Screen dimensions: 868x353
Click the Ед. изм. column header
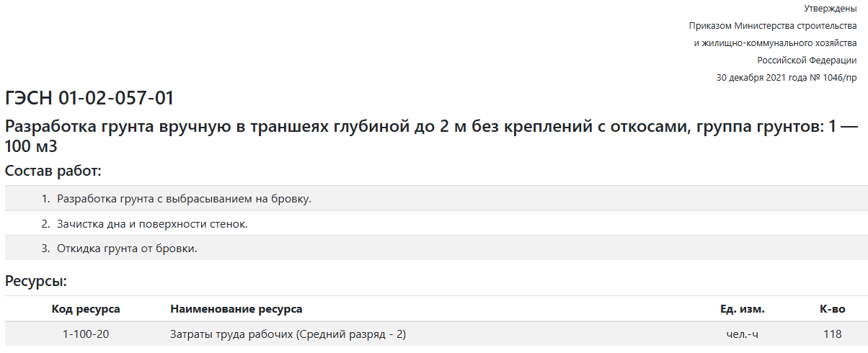point(743,309)
